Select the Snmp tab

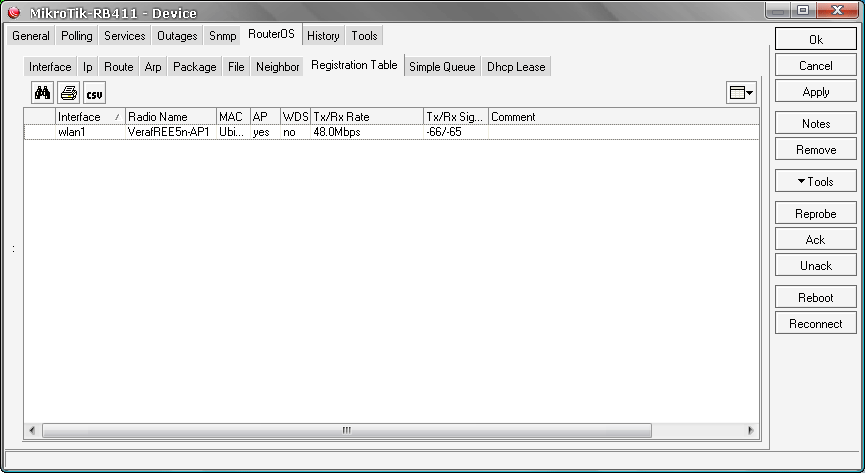[x=222, y=36]
